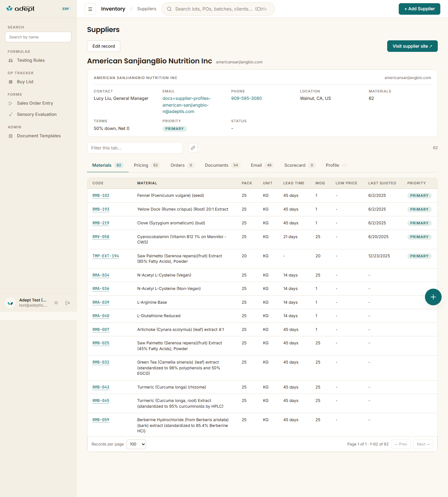Focus the Filter this tab field
The image size is (448, 497).
point(135,148)
